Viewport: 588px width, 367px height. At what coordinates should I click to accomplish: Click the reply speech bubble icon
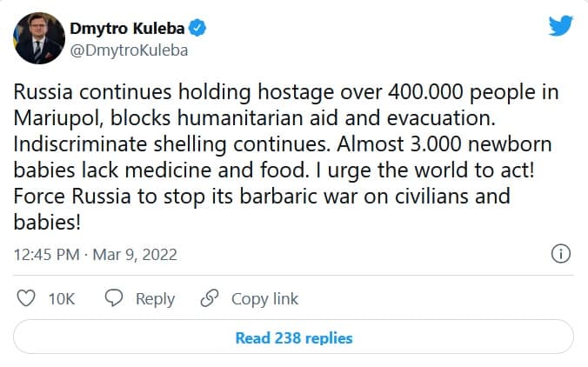[114, 298]
